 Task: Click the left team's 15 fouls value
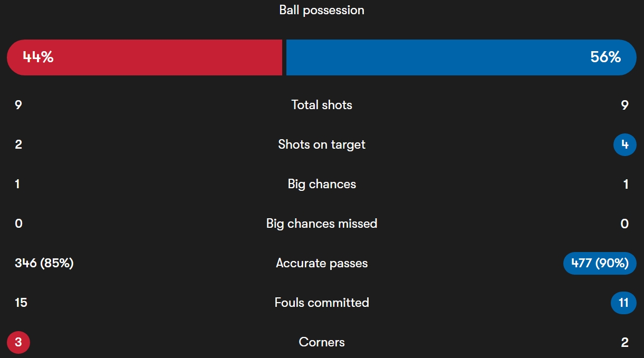tap(21, 303)
